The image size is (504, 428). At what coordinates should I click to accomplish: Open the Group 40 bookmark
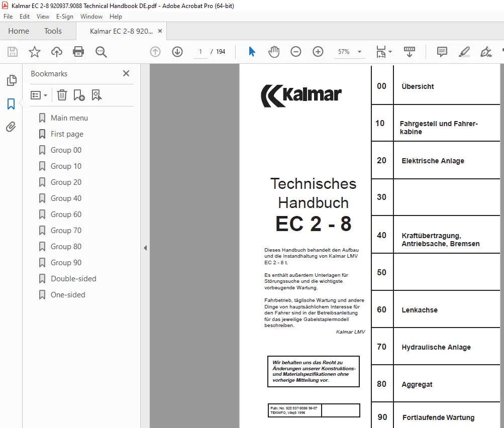pos(66,198)
